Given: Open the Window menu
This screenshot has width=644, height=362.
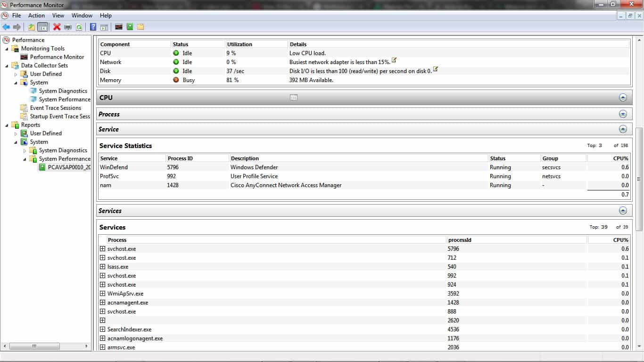Looking at the screenshot, I should click(82, 15).
